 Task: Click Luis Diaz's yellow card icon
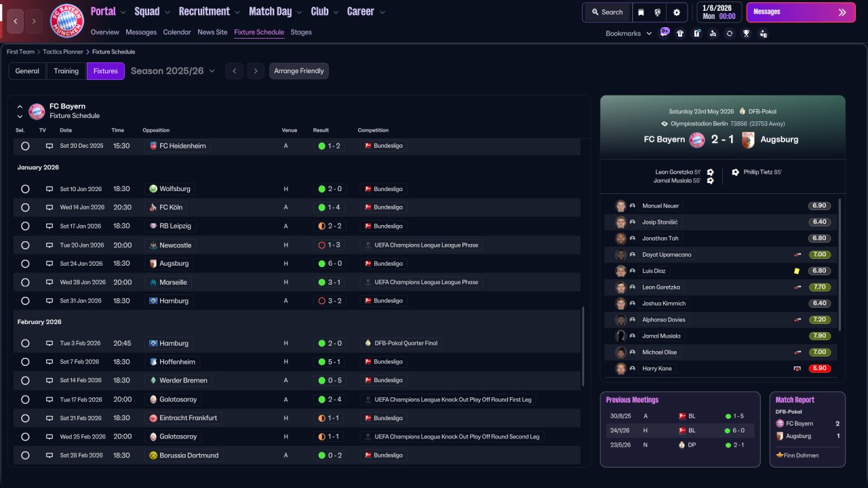coord(797,271)
